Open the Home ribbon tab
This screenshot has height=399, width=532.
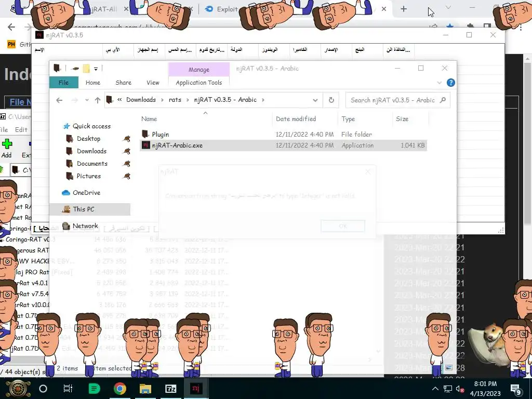(92, 83)
